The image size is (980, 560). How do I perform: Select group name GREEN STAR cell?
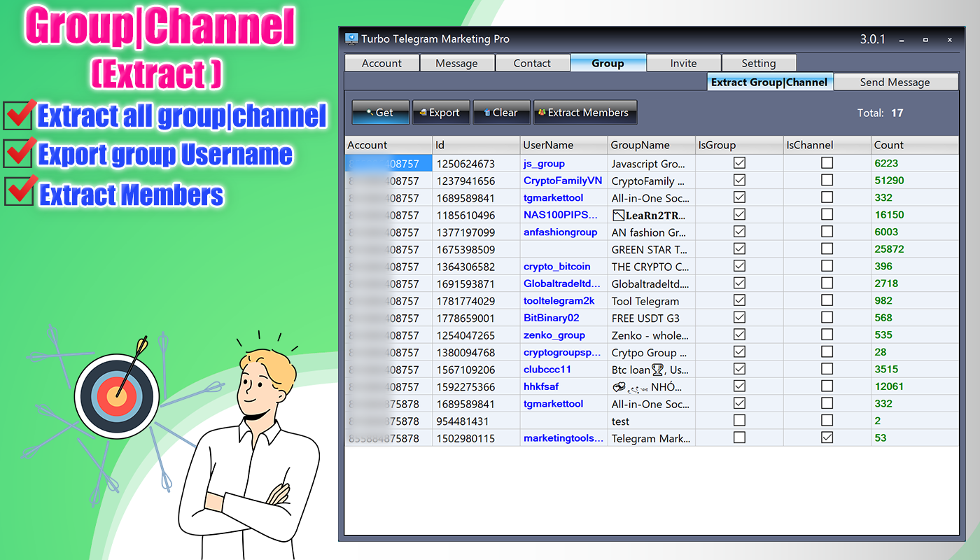(x=651, y=249)
